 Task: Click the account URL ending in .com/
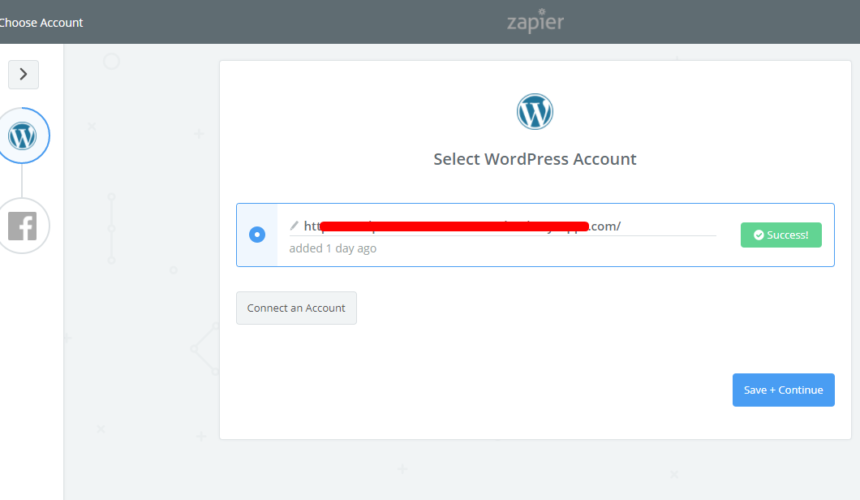(x=462, y=226)
